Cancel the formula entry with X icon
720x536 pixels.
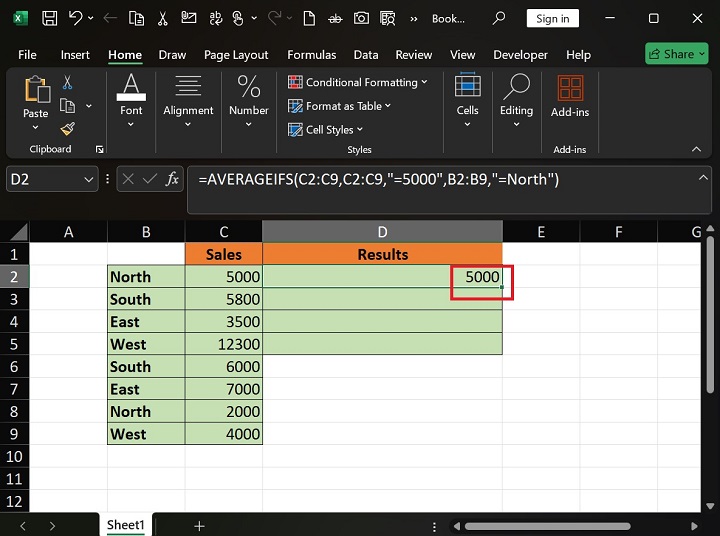tap(128, 179)
